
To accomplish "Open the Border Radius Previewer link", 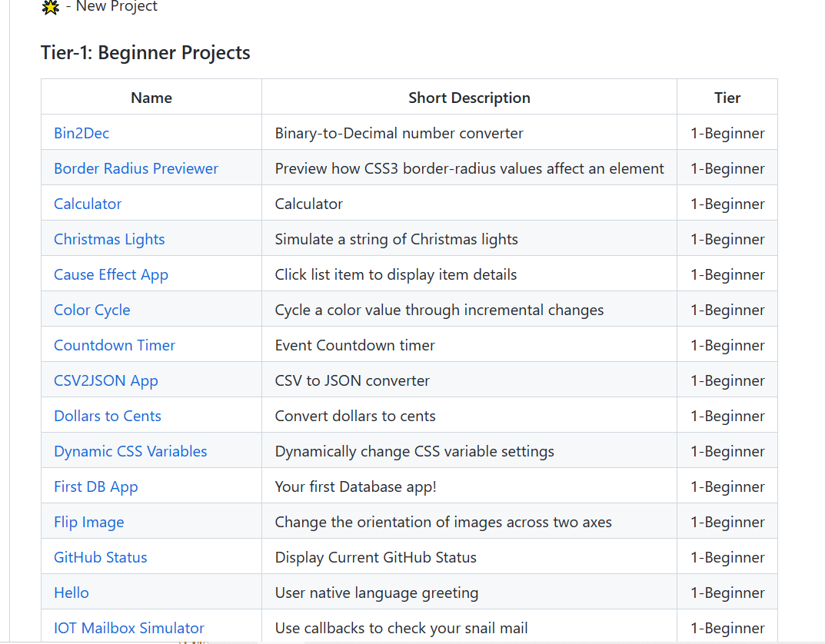I will (x=136, y=168).
